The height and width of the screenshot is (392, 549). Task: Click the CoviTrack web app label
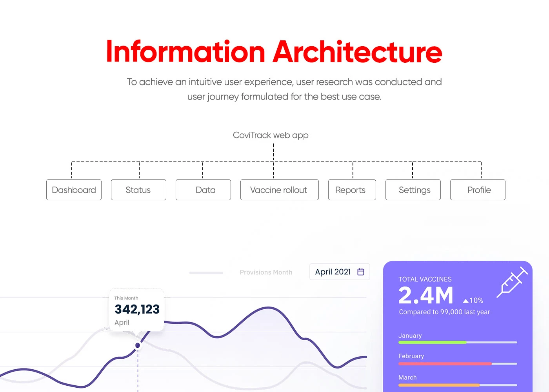271,135
